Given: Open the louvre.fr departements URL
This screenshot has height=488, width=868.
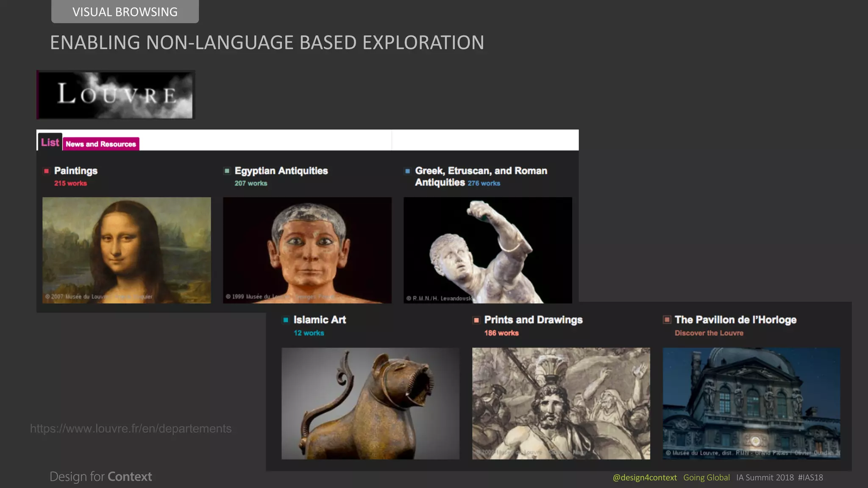Looking at the screenshot, I should click(131, 429).
